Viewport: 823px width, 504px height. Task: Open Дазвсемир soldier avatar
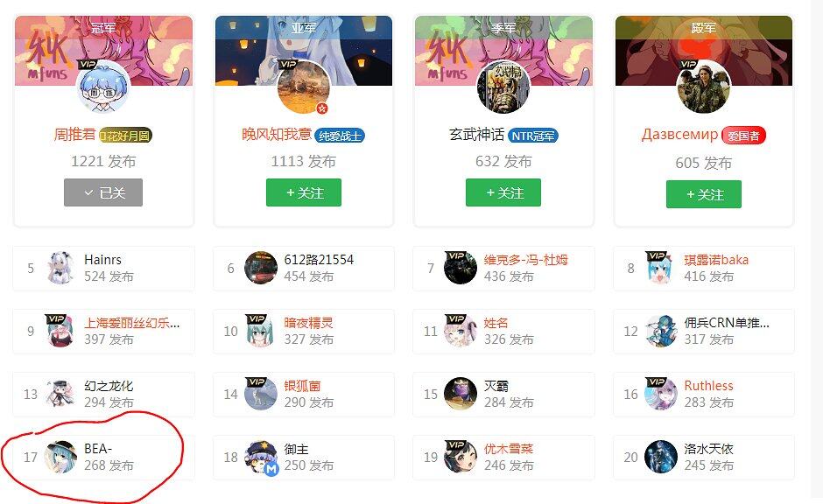click(703, 87)
